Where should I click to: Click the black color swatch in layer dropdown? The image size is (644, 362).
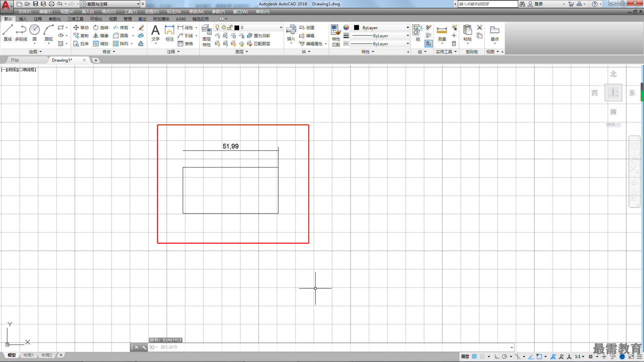[x=237, y=27]
